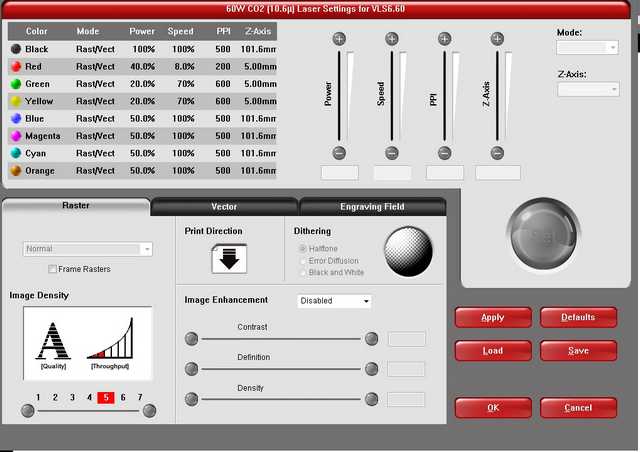Decrease Speed with the minus button
This screenshot has width=640, height=452.
click(x=392, y=153)
